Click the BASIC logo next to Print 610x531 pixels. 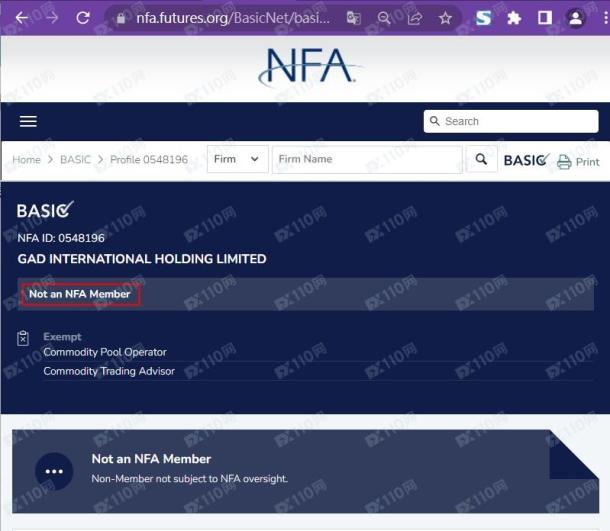pyautogui.click(x=526, y=160)
